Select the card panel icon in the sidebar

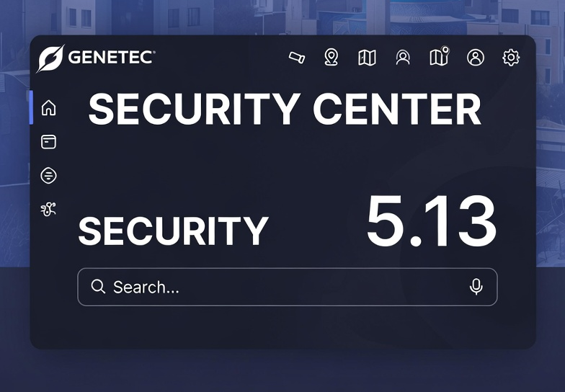48,142
